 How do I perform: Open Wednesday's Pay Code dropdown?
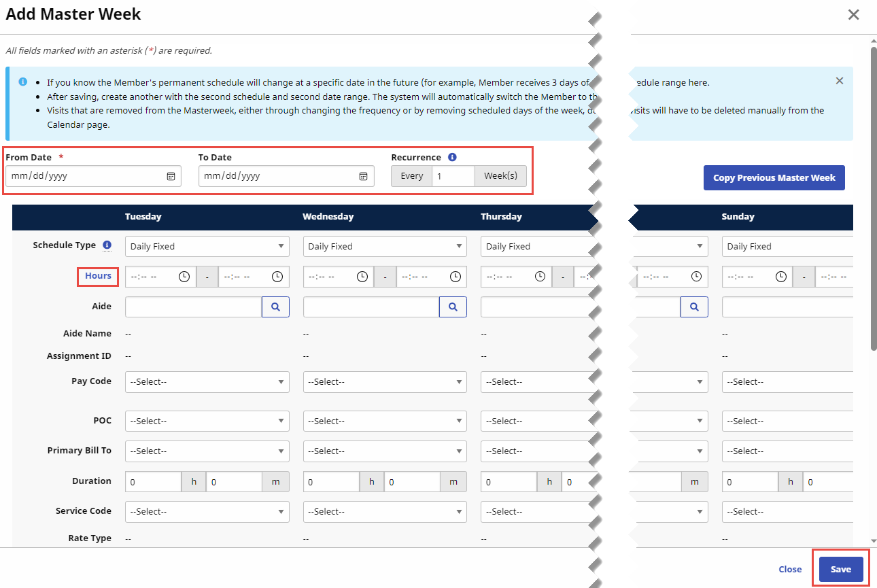[x=385, y=382]
